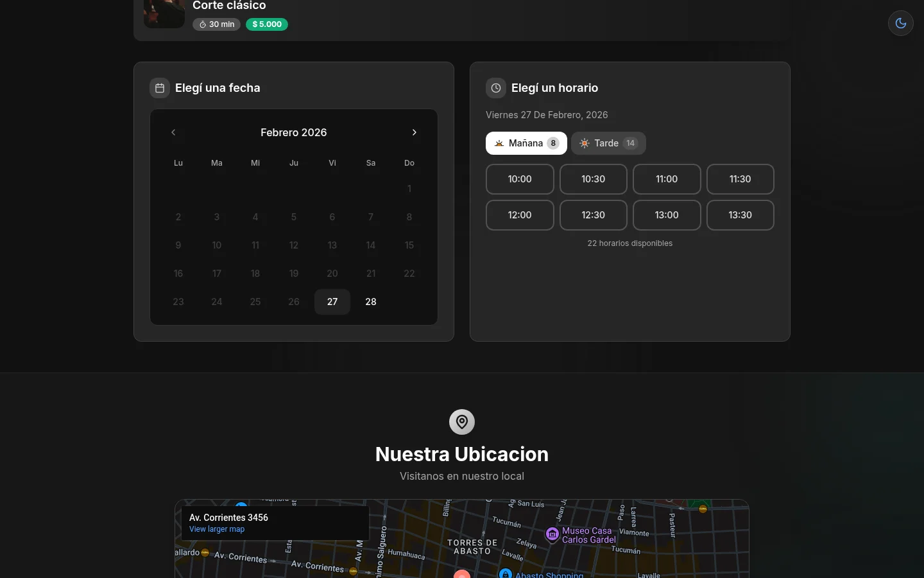
Task: Click the '8' badge on the Mañana tab
Action: click(553, 143)
